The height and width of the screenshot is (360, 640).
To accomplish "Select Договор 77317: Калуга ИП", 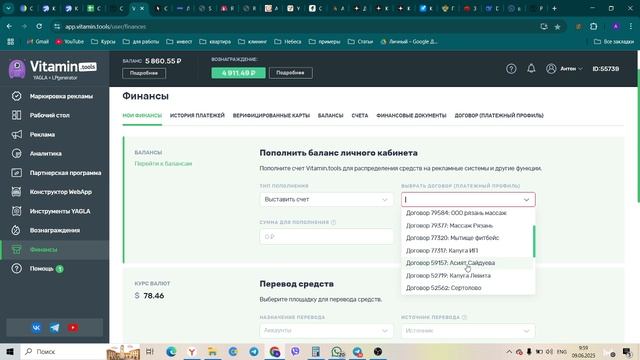I will click(468, 251).
